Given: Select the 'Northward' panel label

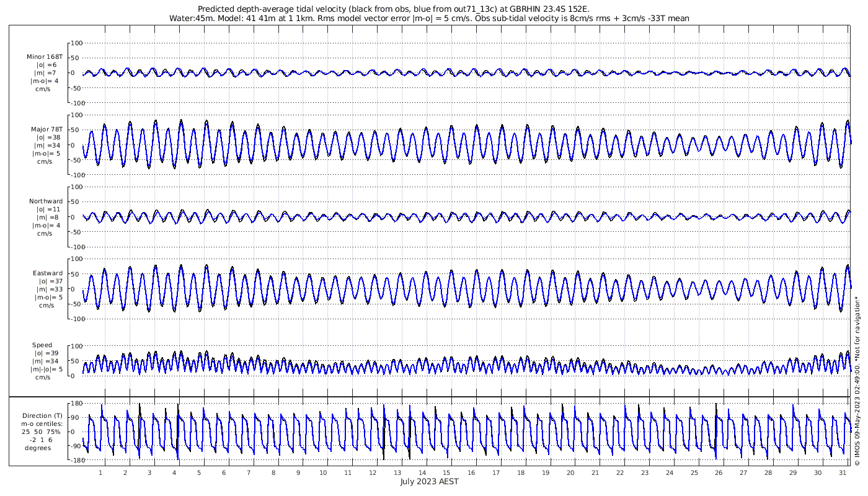Looking at the screenshot, I should click(x=46, y=201).
